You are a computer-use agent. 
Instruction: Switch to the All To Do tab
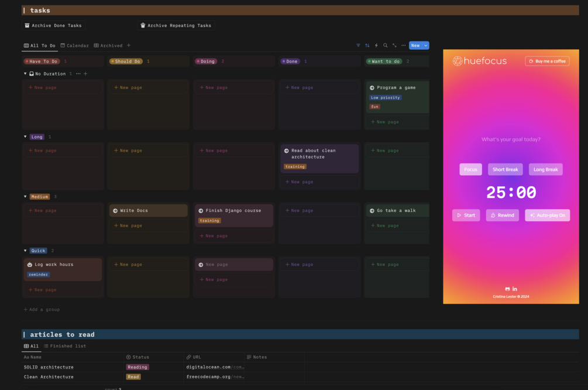(39, 46)
